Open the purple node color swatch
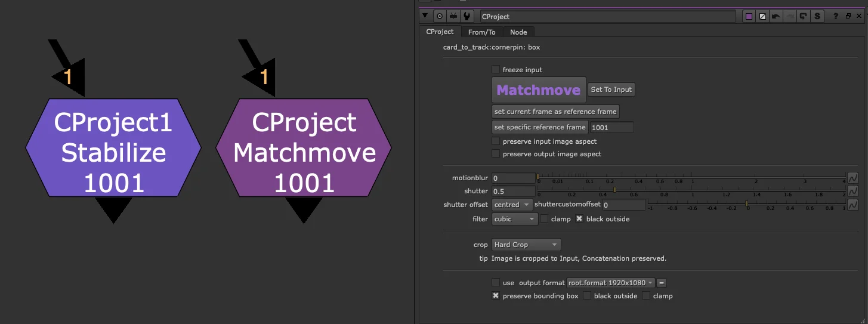 tap(749, 17)
